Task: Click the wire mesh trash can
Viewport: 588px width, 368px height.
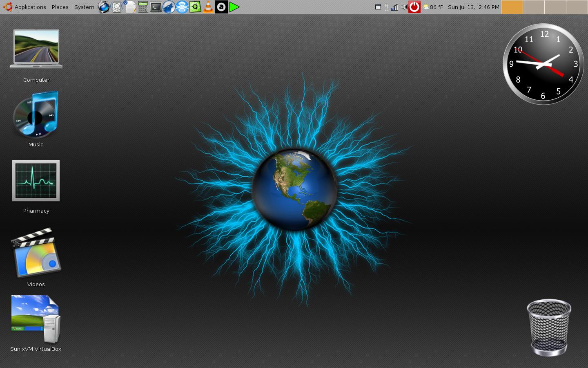Action: tap(549, 328)
